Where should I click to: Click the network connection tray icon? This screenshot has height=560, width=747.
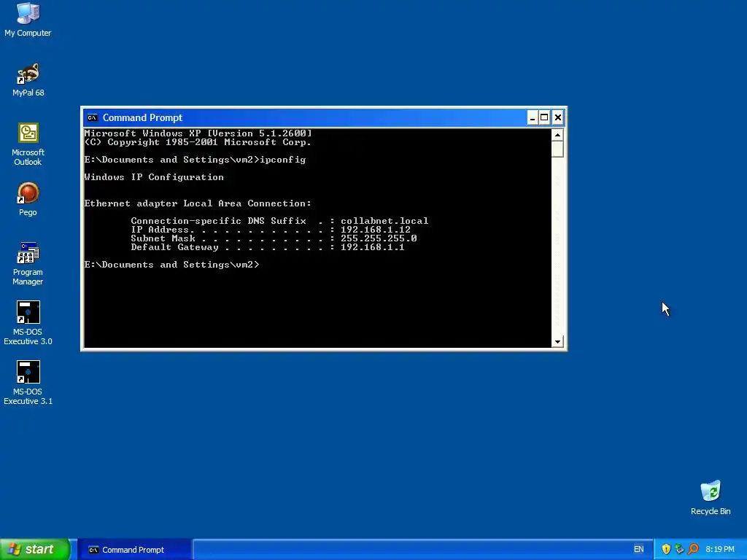[679, 549]
